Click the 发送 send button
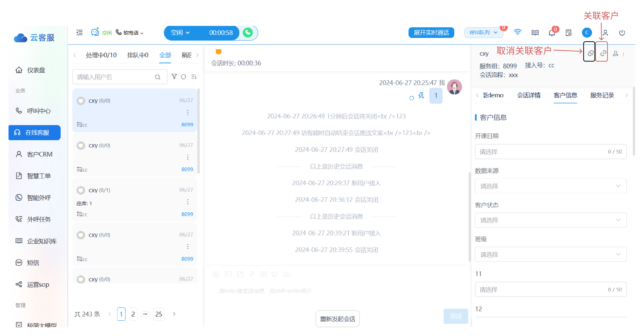 (456, 316)
